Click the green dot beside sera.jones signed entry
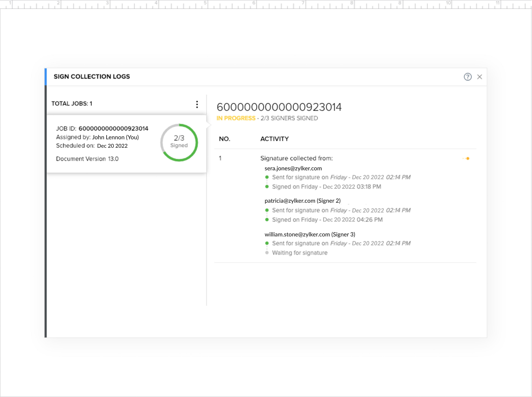532x397 pixels. (x=267, y=186)
